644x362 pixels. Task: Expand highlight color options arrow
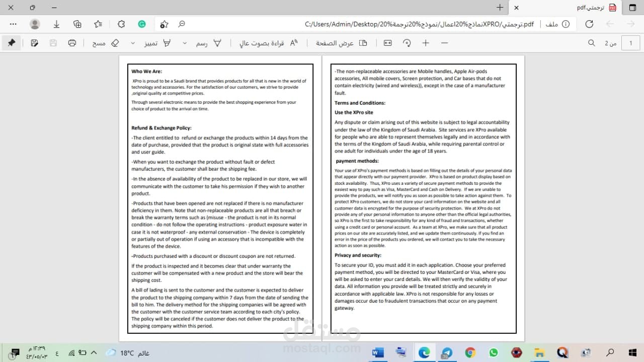pos(133,43)
